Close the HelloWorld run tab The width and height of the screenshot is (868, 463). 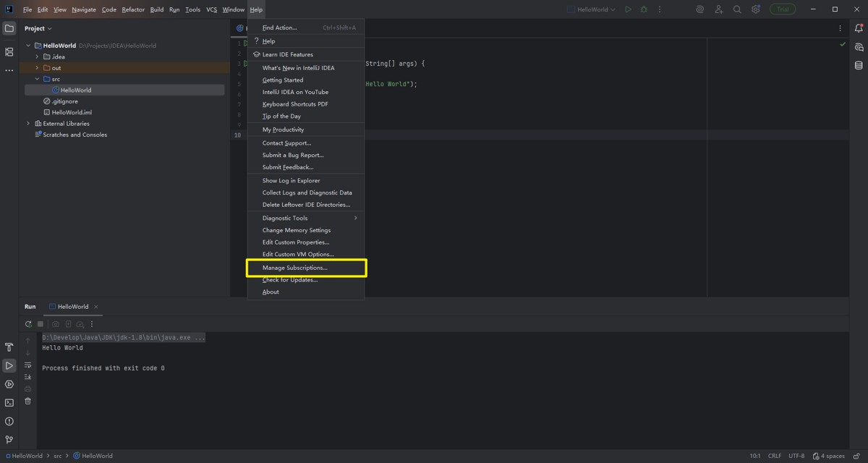coord(96,307)
